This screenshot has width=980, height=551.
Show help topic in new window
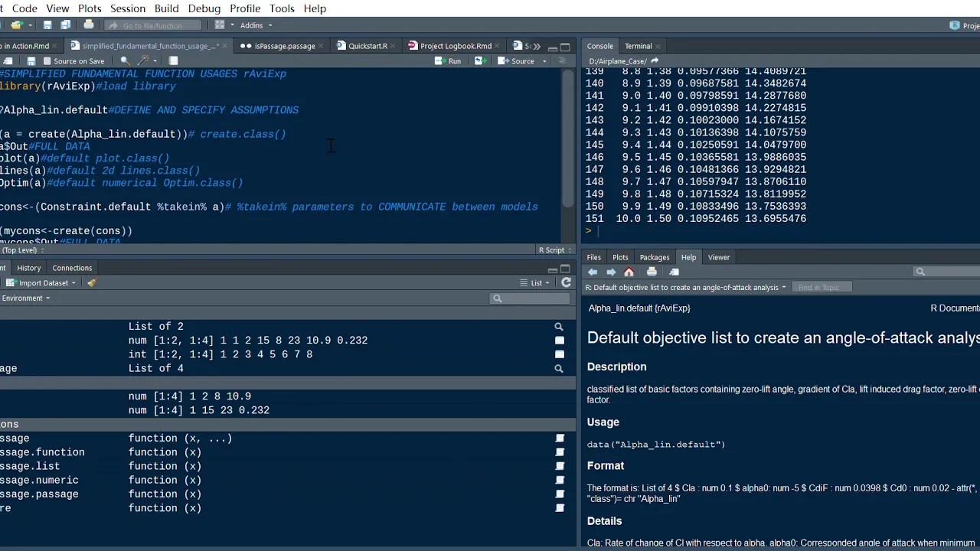tap(674, 272)
